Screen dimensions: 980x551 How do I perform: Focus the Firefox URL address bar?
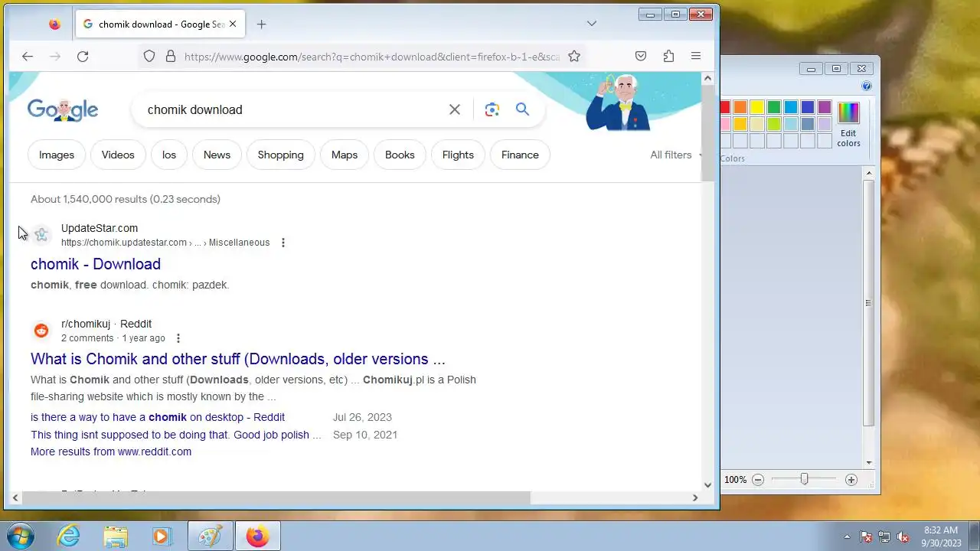(x=371, y=56)
